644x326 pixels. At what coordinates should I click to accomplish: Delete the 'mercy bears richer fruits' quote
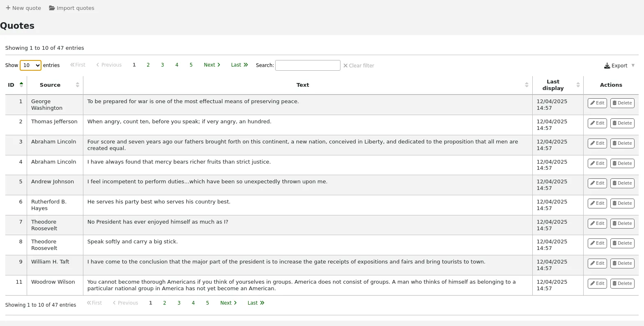[622, 164]
